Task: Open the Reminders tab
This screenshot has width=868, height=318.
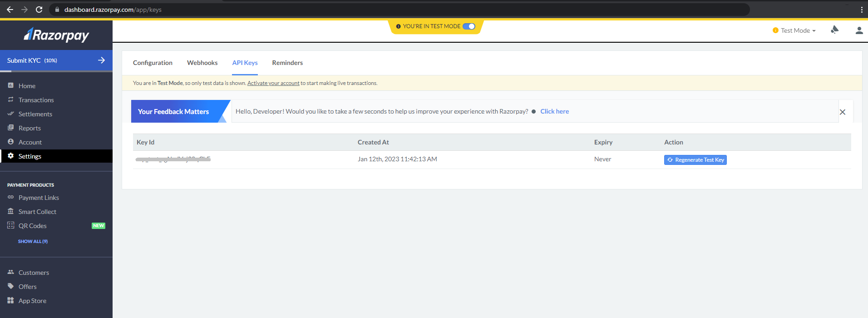Action: pyautogui.click(x=287, y=63)
